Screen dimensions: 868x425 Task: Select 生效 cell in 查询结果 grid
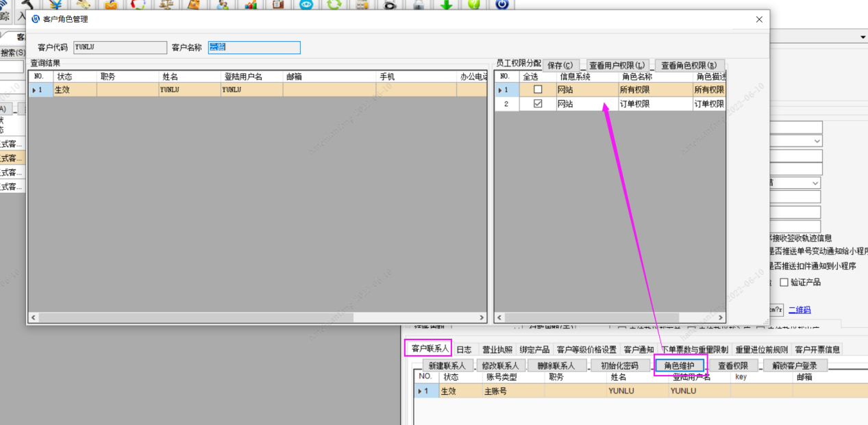[75, 90]
